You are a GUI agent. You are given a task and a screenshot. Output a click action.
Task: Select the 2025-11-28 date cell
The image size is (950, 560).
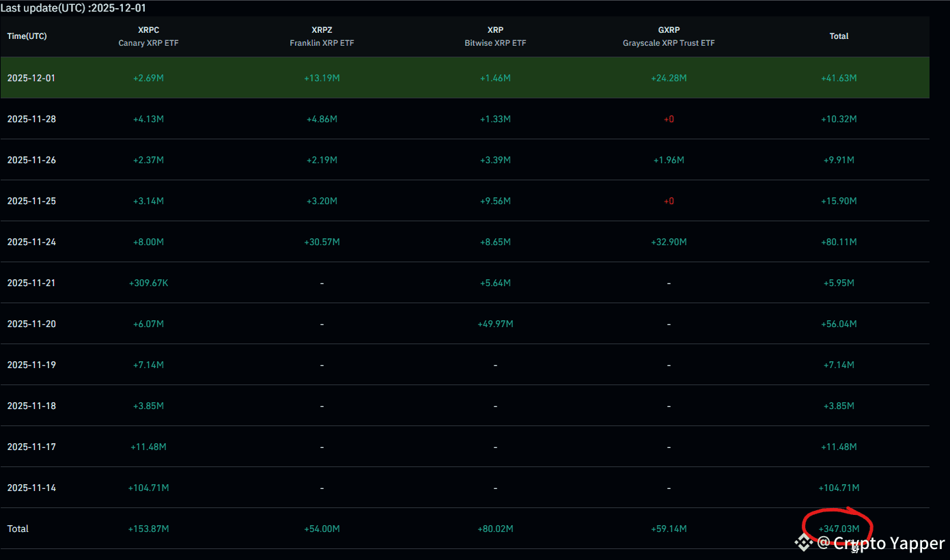pyautogui.click(x=31, y=119)
